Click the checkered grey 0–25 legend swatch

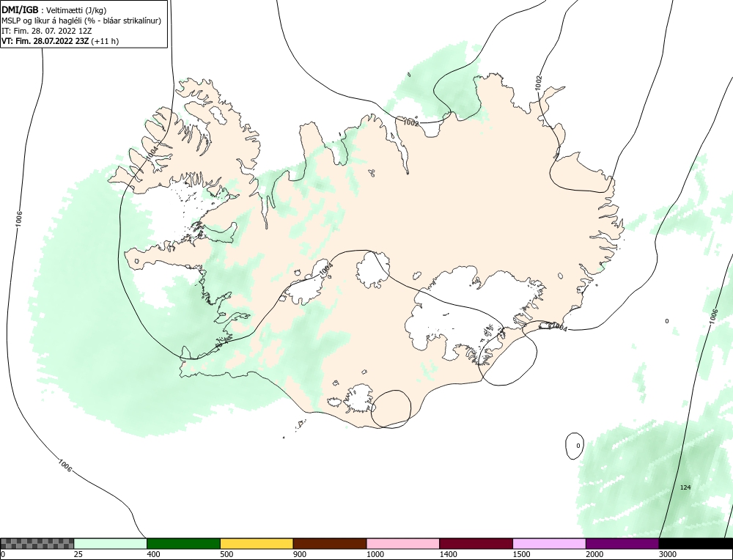pos(37,544)
